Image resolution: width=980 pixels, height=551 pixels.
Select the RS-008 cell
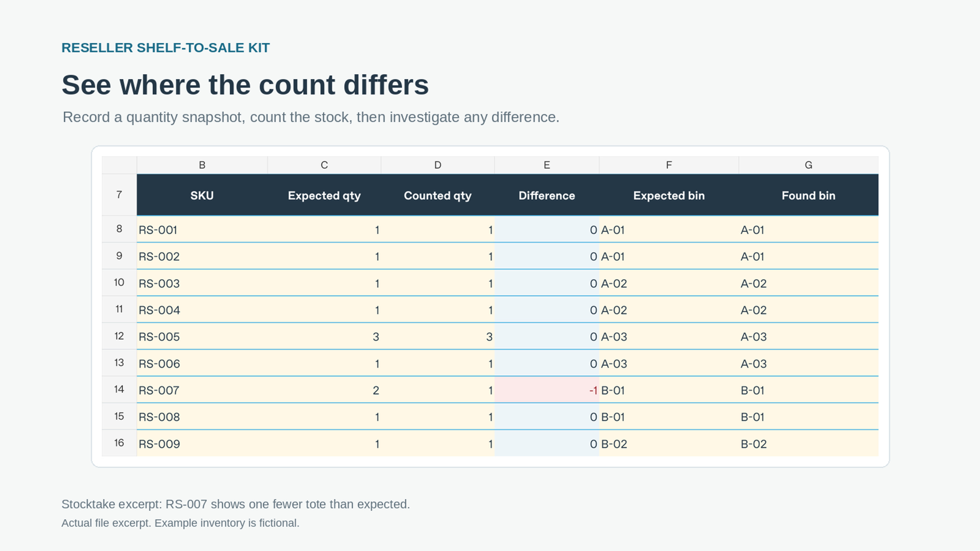tap(202, 417)
